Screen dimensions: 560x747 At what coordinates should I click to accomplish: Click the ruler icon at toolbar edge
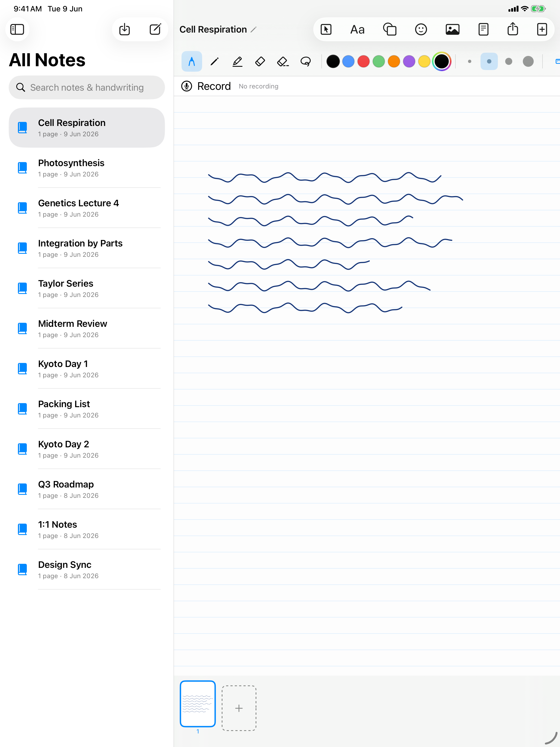(557, 61)
